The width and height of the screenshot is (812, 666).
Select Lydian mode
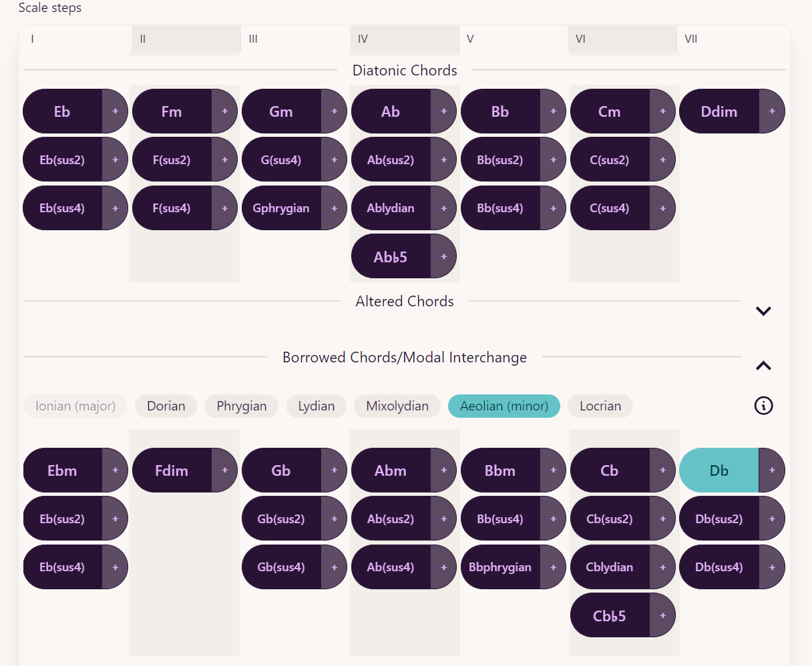pyautogui.click(x=317, y=406)
